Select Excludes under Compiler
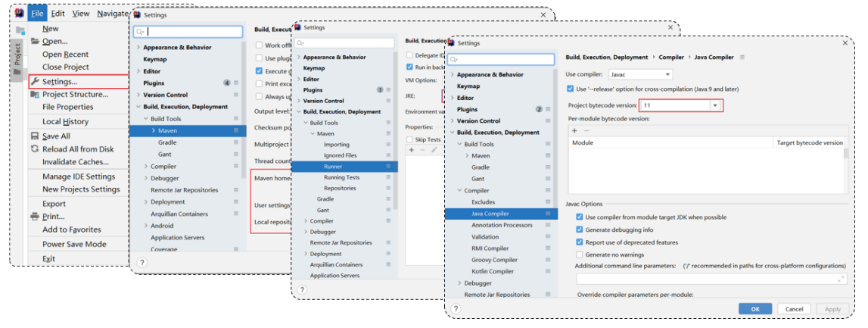The width and height of the screenshot is (868, 328). point(484,201)
